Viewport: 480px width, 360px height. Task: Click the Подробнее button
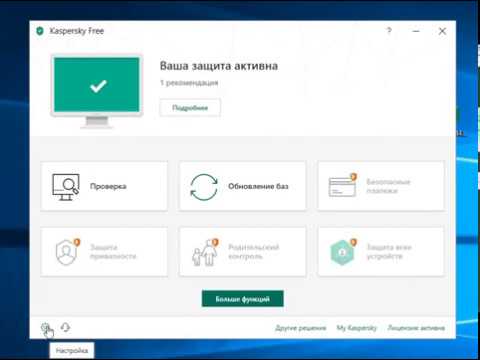point(190,108)
